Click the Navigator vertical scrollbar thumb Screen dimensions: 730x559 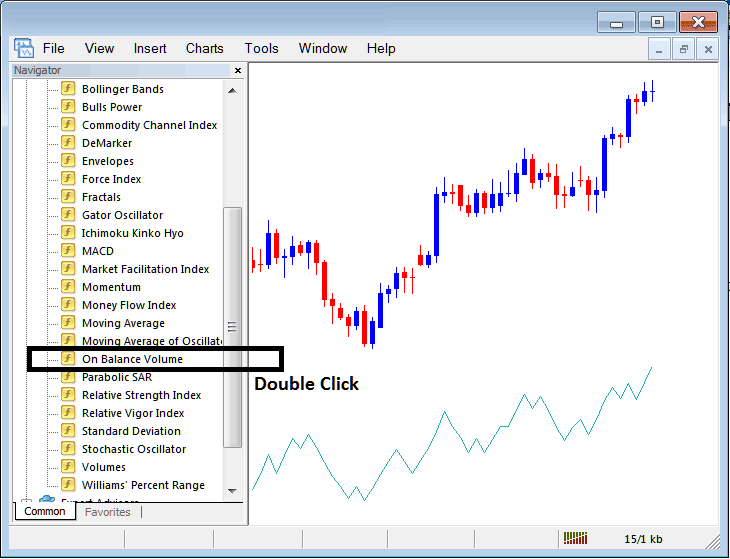[232, 327]
